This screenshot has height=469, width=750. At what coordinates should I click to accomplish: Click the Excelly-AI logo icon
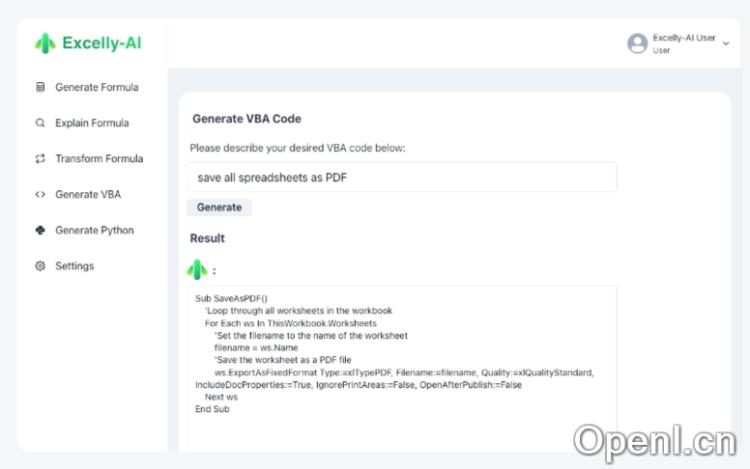pos(46,43)
